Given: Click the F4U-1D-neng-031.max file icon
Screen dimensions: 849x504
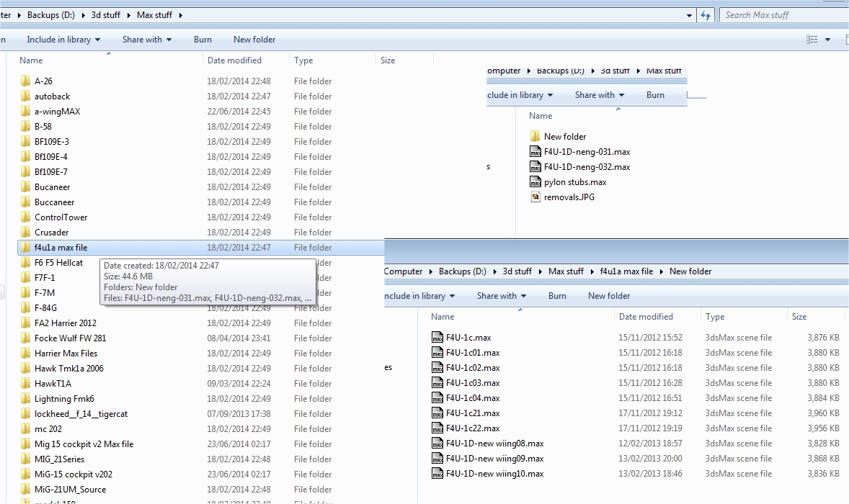Looking at the screenshot, I should click(535, 152).
